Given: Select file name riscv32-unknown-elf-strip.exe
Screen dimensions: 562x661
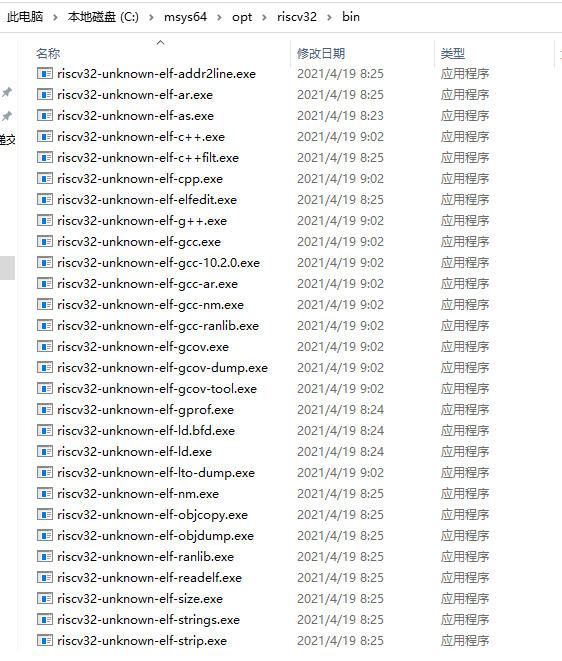Looking at the screenshot, I should (x=142, y=641).
